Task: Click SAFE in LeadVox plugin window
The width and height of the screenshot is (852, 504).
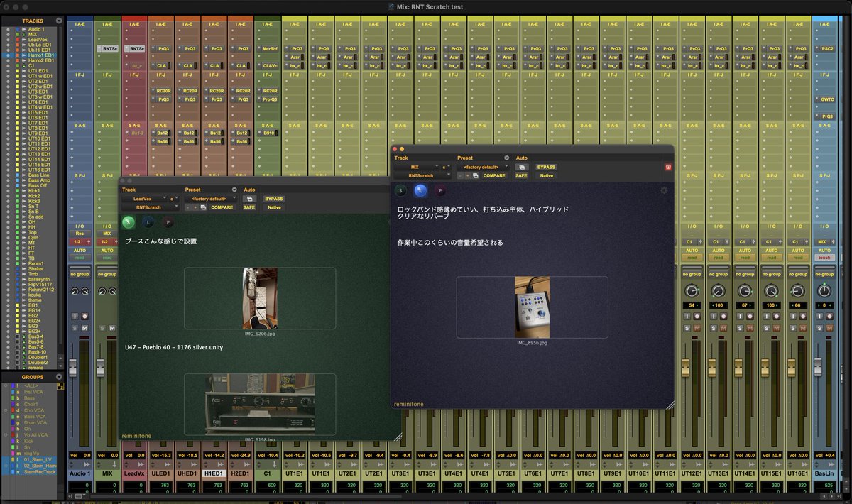Action: [249, 207]
